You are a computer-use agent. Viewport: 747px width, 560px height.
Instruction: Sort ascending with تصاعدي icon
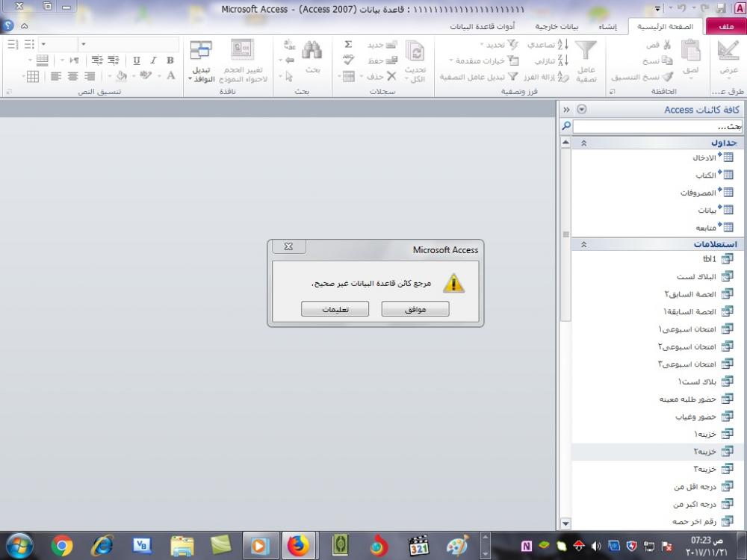(x=562, y=44)
